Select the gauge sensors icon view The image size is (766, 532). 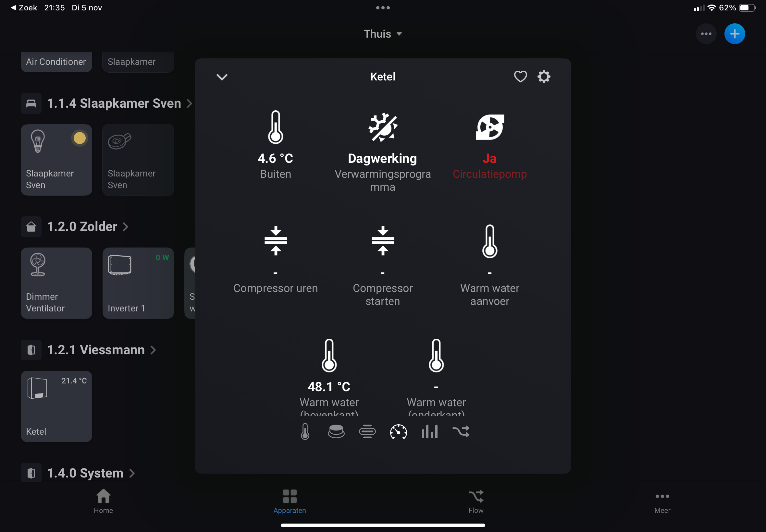(x=399, y=431)
